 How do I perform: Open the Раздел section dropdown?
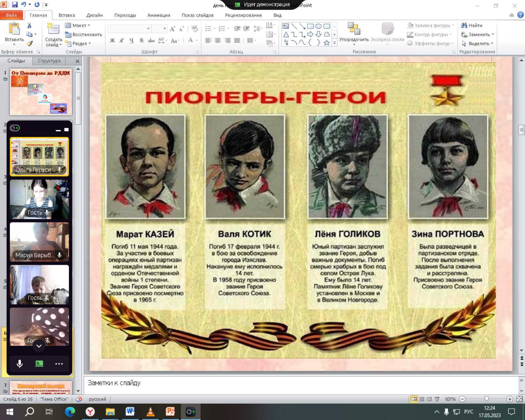point(78,43)
